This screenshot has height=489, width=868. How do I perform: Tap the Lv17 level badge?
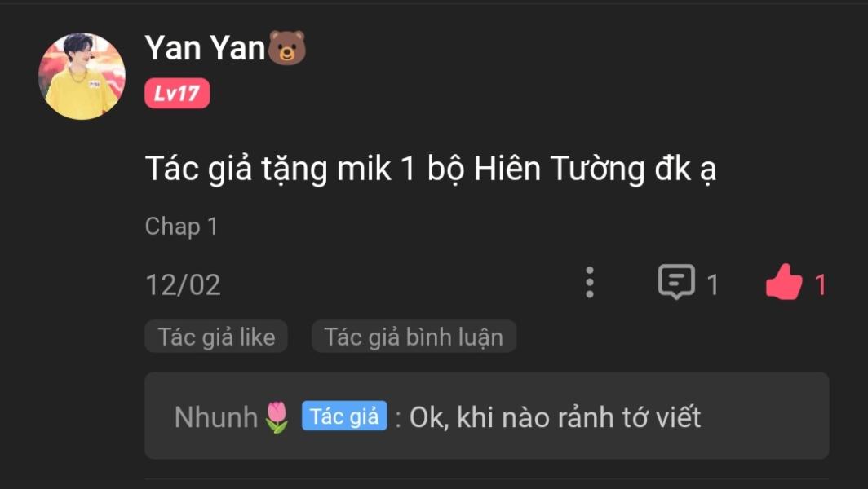coord(177,93)
